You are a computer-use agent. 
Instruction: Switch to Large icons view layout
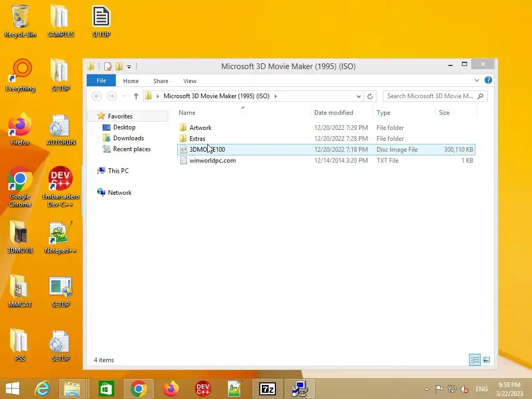coord(486,360)
